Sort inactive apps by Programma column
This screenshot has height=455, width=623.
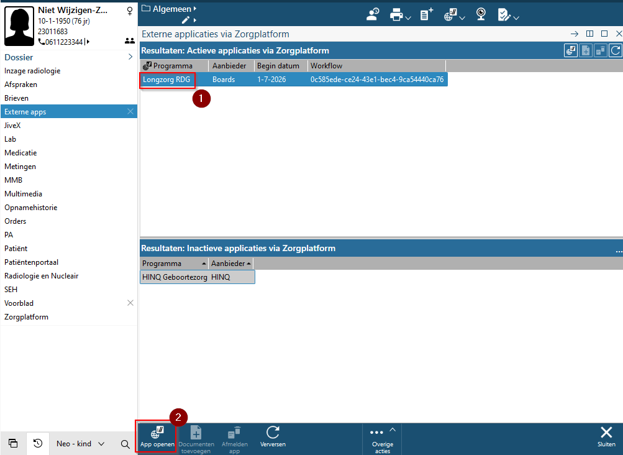click(x=174, y=263)
